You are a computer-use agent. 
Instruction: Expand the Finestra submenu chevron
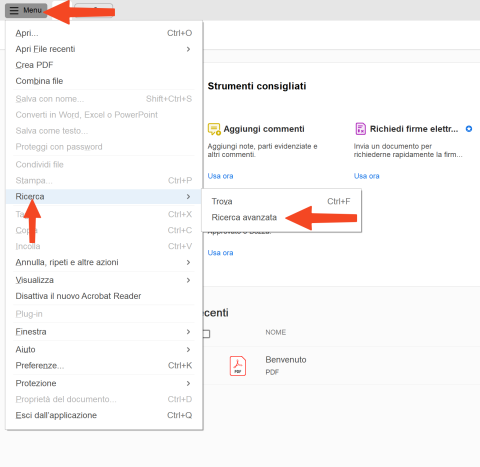[x=188, y=332]
